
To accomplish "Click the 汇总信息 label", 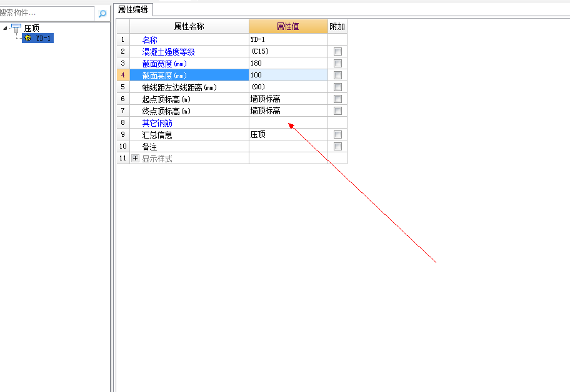I will (157, 135).
